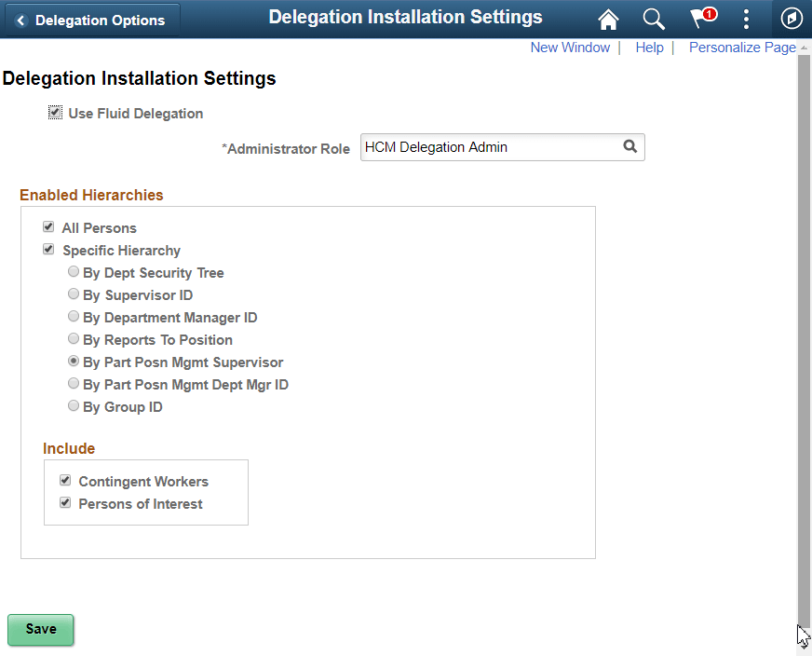Go to the Home page
This screenshot has width=812, height=656.
pos(608,19)
